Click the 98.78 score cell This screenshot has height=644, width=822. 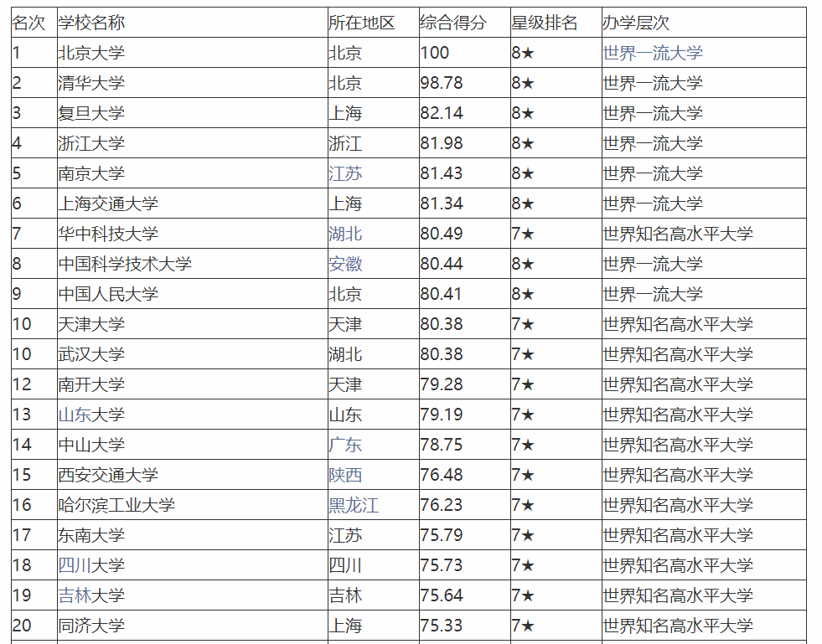(x=465, y=83)
